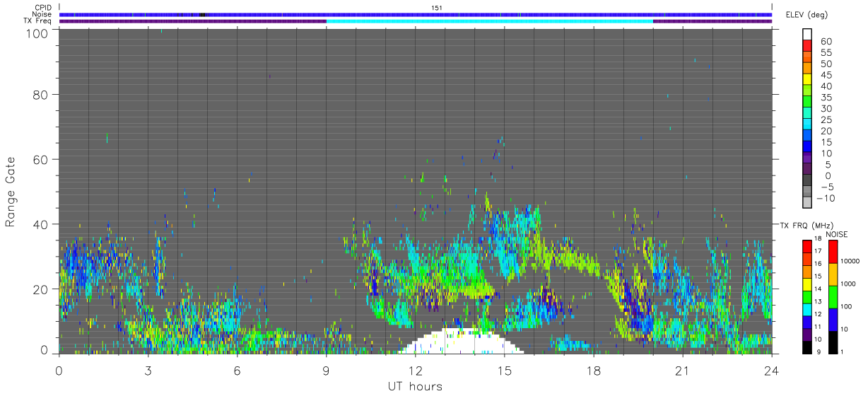This screenshot has height=401, width=868.
Task: Click the '100' tick on the Range Gate axis
Action: [37, 33]
